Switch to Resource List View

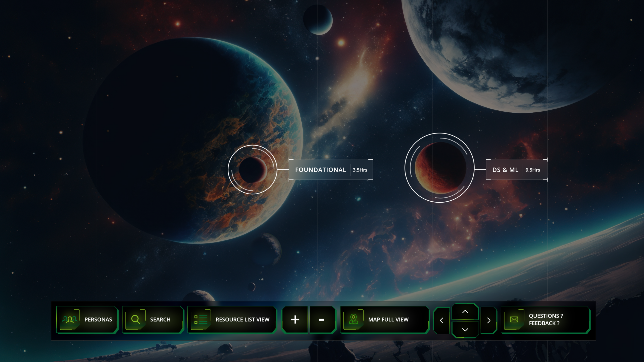pos(242,320)
